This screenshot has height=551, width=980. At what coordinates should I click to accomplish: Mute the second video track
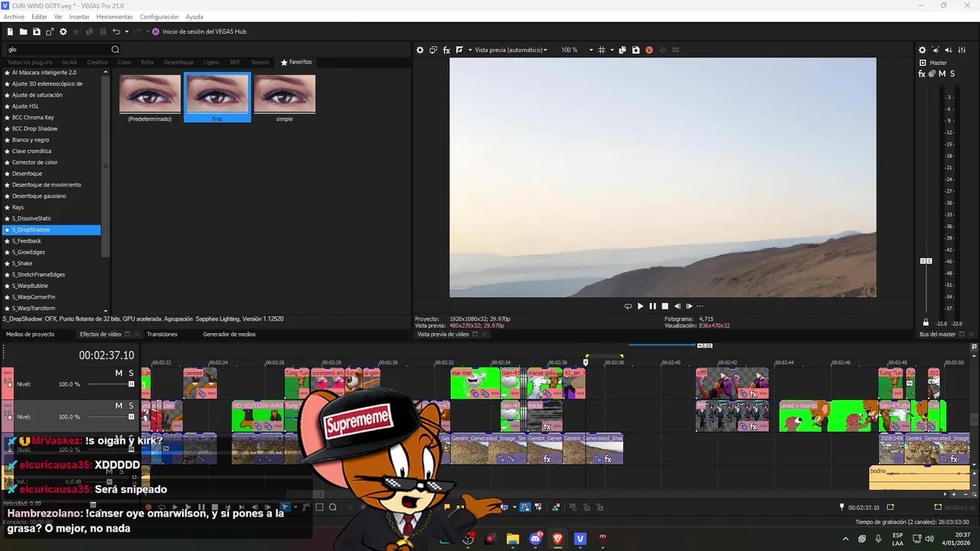[119, 406]
